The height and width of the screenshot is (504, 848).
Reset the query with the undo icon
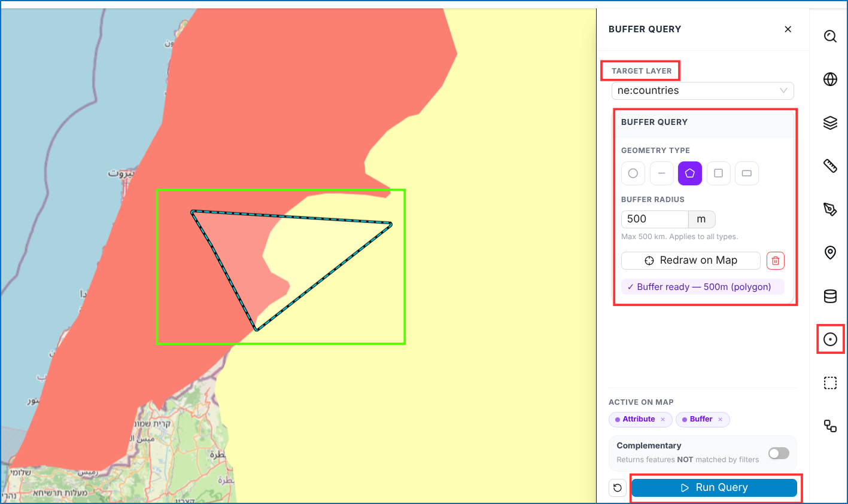click(618, 488)
